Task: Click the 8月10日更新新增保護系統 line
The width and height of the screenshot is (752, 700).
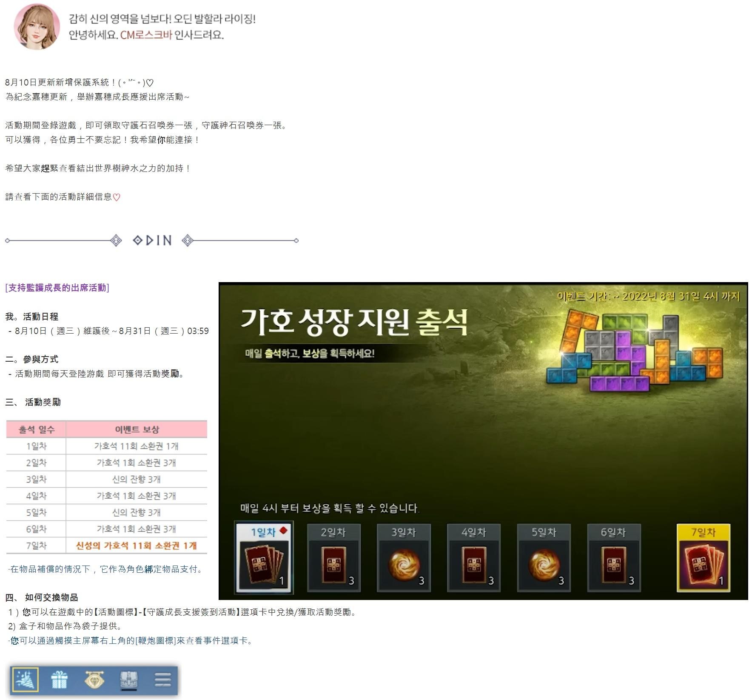Action: tap(80, 83)
